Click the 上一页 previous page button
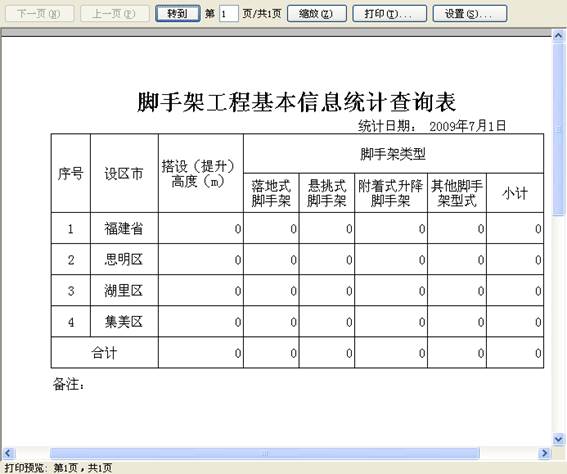Image resolution: width=567 pixels, height=474 pixels. tap(115, 14)
